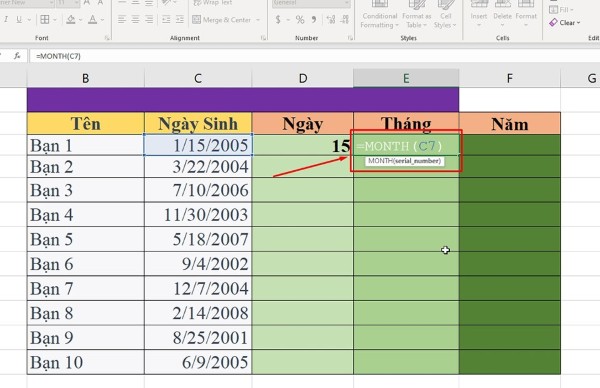Expand Merge & Center dropdown arrow
Screen dimensions: 600x388
click(258, 20)
